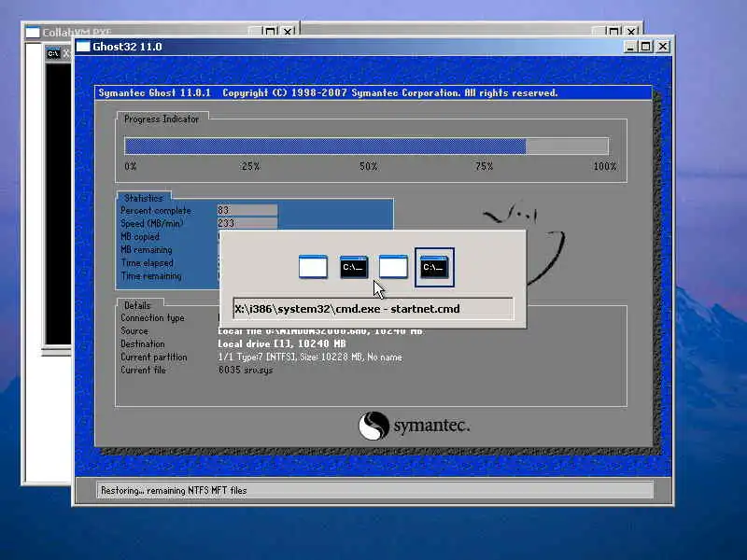Maximize the CollabVM PXE window
The width and height of the screenshot is (747, 560).
coord(270,32)
